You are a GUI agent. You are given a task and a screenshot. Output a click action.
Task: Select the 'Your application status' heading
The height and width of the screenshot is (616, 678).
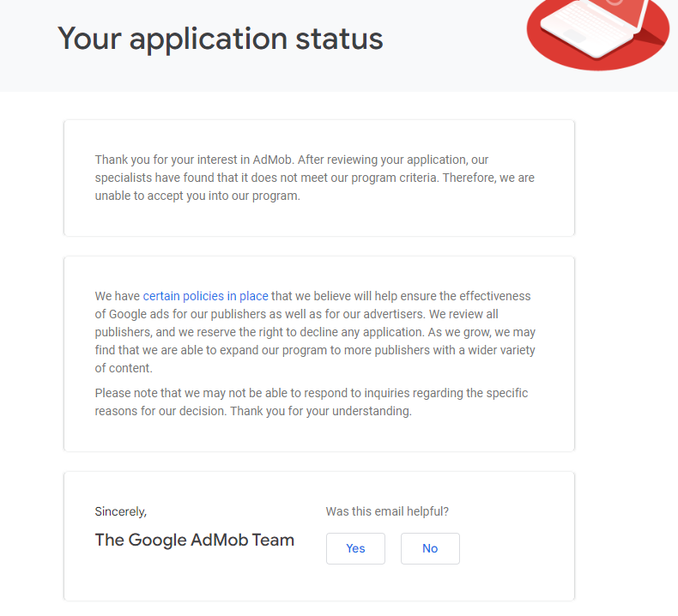pyautogui.click(x=221, y=39)
